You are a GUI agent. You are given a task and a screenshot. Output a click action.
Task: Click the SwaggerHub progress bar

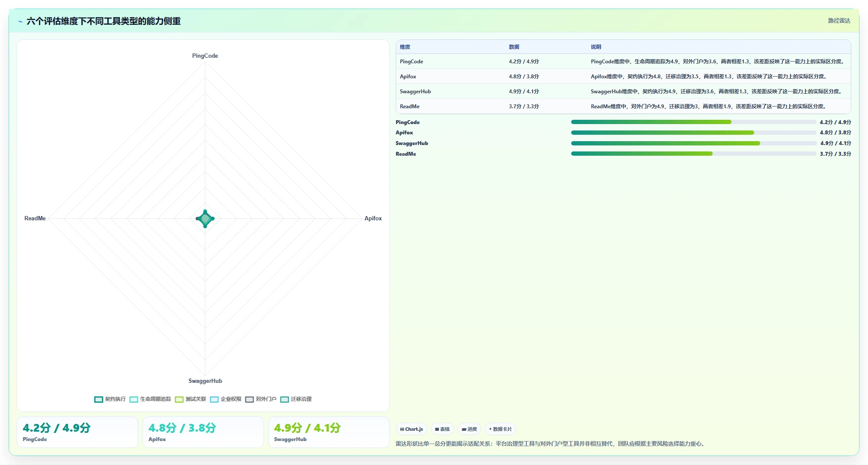693,143
